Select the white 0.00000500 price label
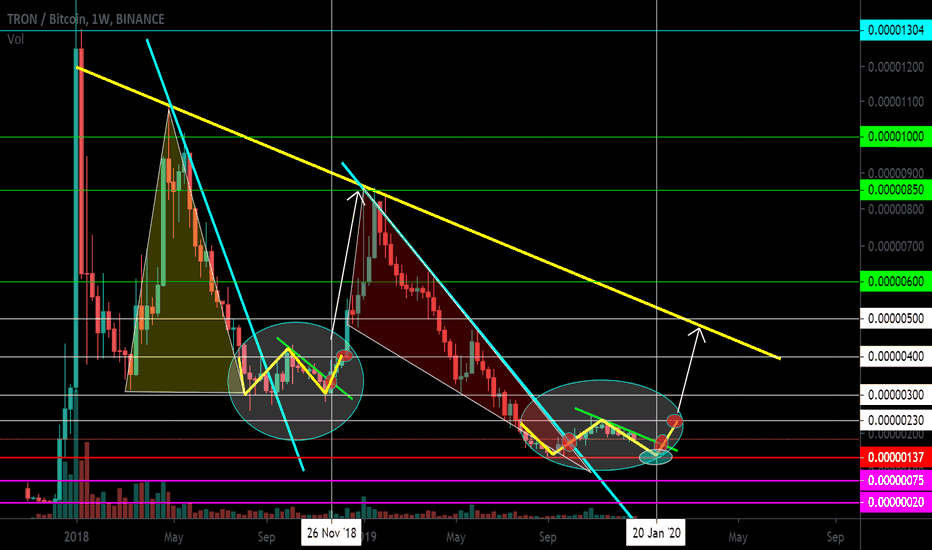Screen dimensions: 932x550 [x=896, y=319]
